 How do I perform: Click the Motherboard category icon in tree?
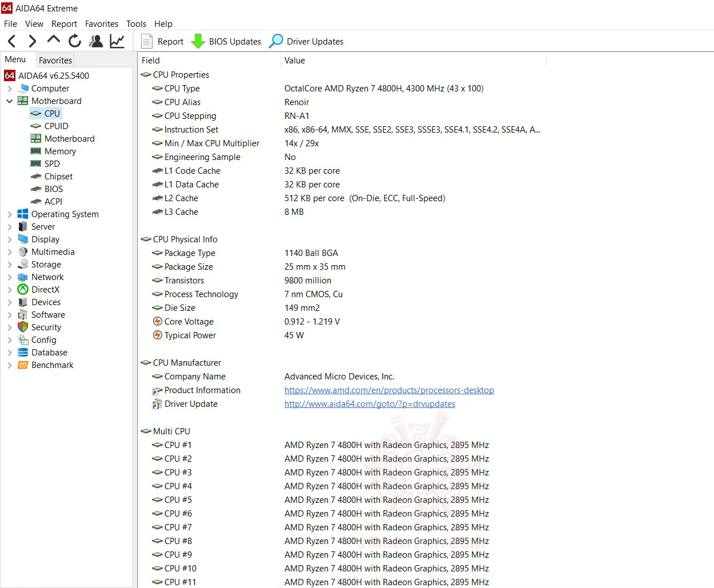point(23,101)
